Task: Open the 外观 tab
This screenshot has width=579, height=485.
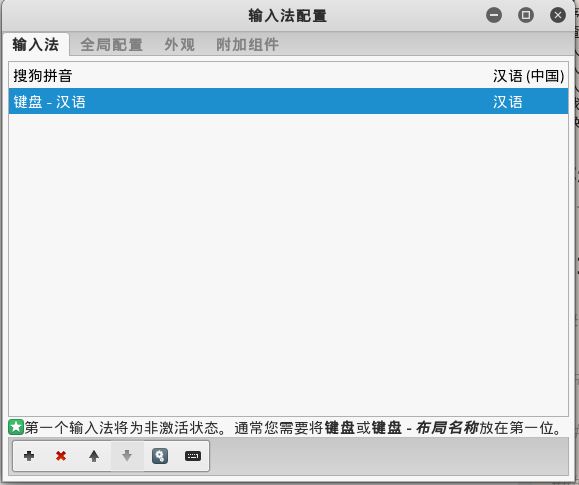Action: (179, 44)
